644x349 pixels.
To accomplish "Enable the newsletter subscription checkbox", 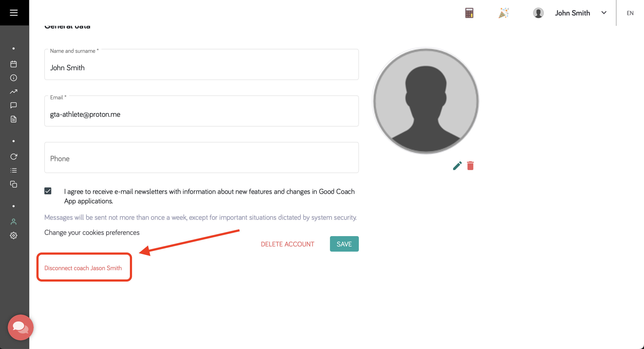I will [x=48, y=191].
